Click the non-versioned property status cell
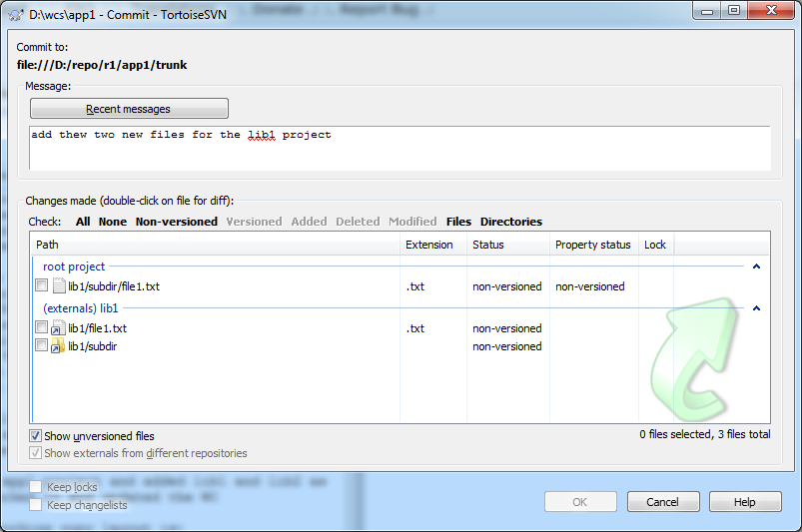The height and width of the screenshot is (532, 802). tap(589, 286)
